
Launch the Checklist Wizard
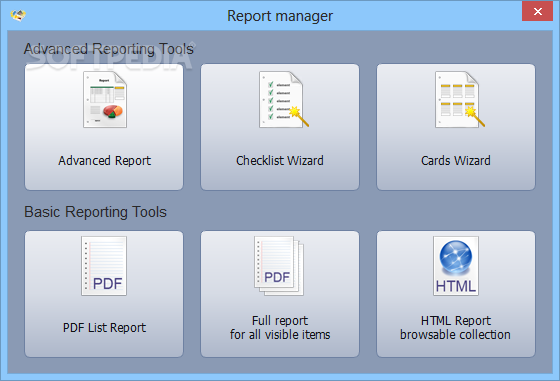280,127
